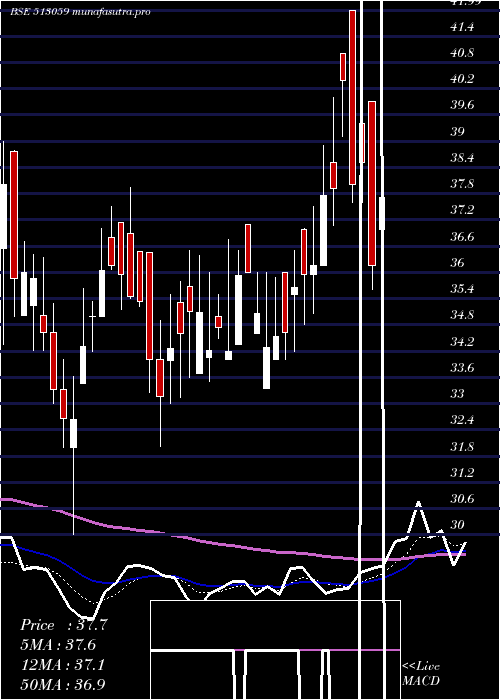Image resolution: width=500 pixels, height=700 pixels.
Task: Click the 37.2 price axis label
Action: (x=462, y=210)
